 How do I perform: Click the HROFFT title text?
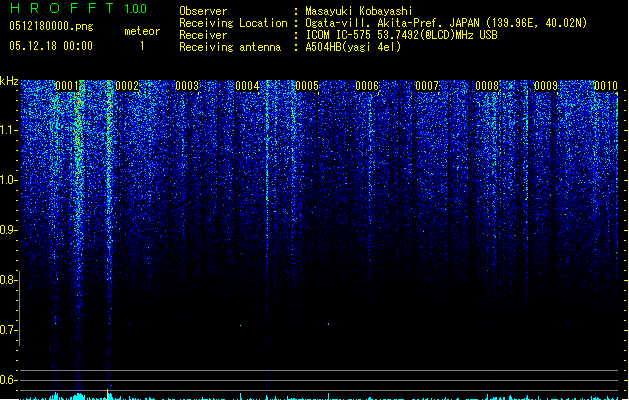pos(62,8)
